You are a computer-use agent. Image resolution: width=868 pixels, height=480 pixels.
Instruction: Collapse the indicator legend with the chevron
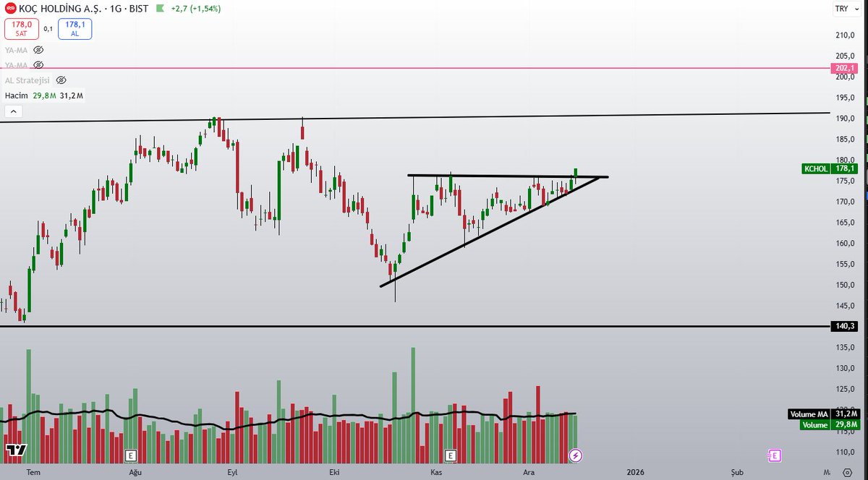12,111
